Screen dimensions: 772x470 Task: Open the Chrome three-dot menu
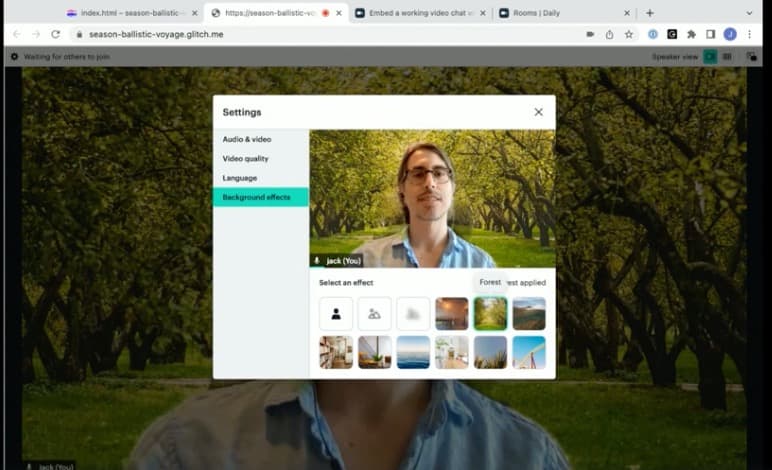[749, 34]
